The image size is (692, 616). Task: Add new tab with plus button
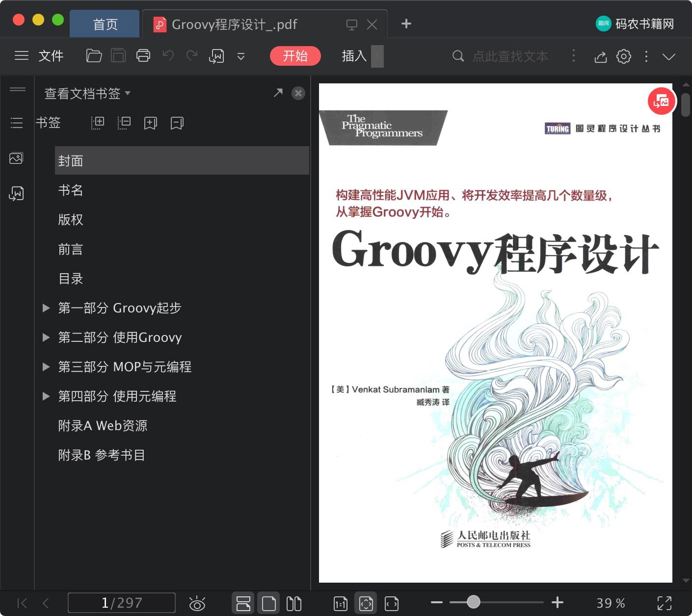[406, 24]
